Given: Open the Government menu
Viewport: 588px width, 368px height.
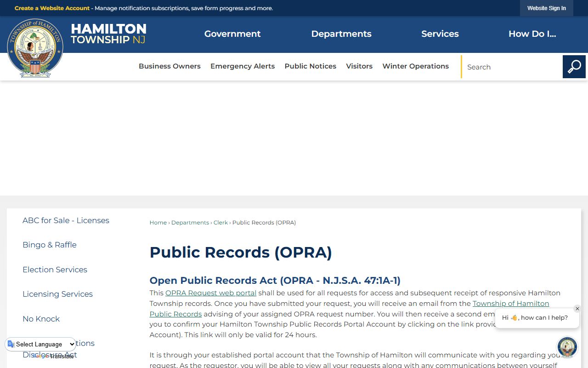Looking at the screenshot, I should click(232, 34).
